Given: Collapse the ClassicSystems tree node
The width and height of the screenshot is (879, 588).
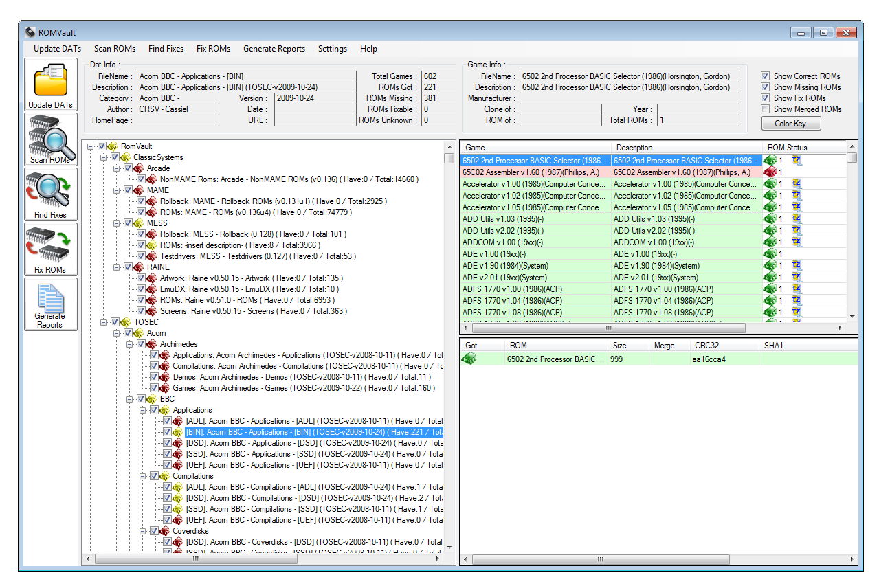Looking at the screenshot, I should pos(104,157).
